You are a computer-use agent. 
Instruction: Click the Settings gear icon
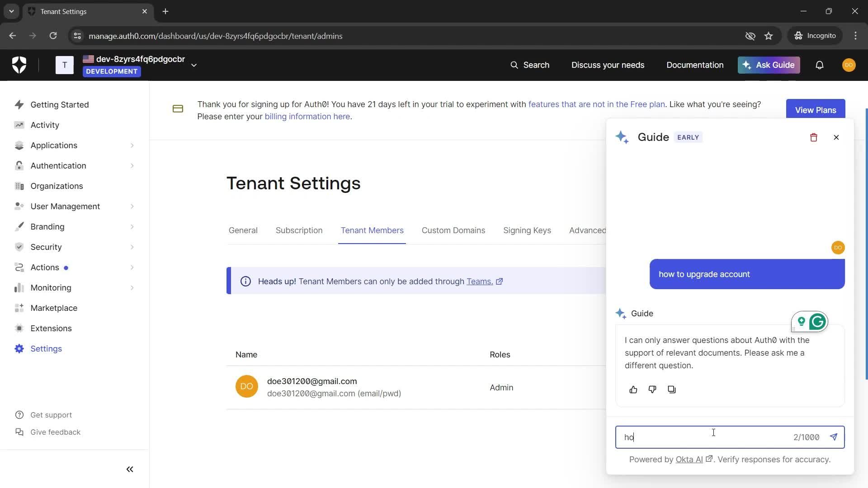[19, 348]
